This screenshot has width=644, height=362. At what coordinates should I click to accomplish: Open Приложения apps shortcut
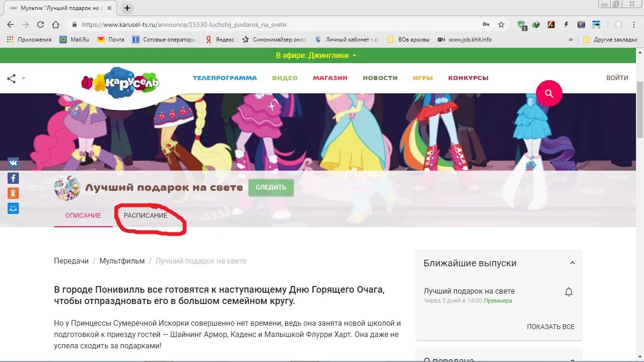(29, 40)
